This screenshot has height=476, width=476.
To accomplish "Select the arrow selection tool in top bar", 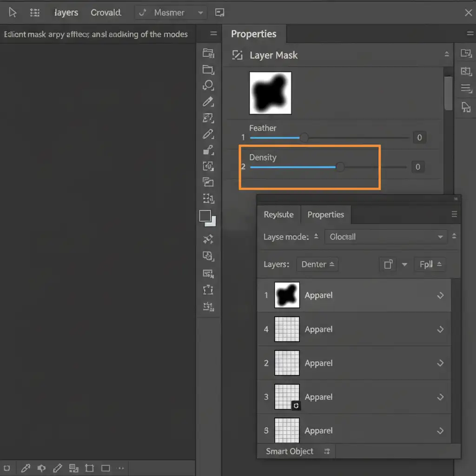I will point(13,13).
